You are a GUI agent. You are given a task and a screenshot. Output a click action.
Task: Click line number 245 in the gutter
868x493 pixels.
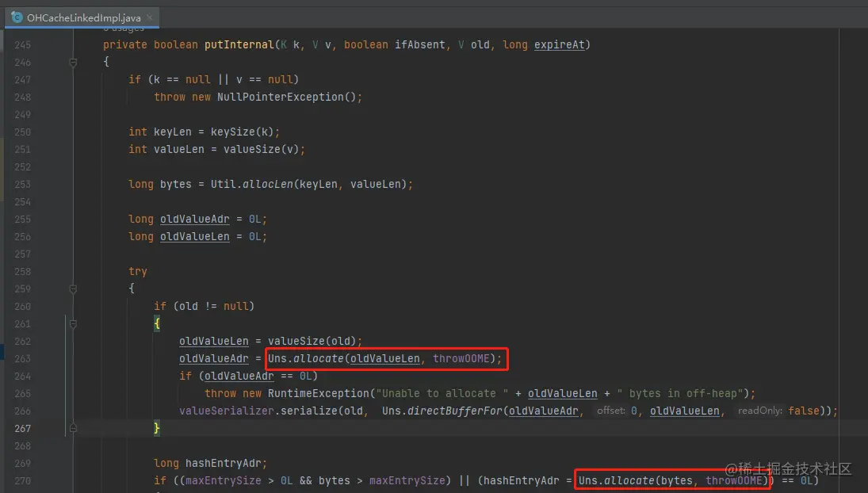tap(23, 45)
